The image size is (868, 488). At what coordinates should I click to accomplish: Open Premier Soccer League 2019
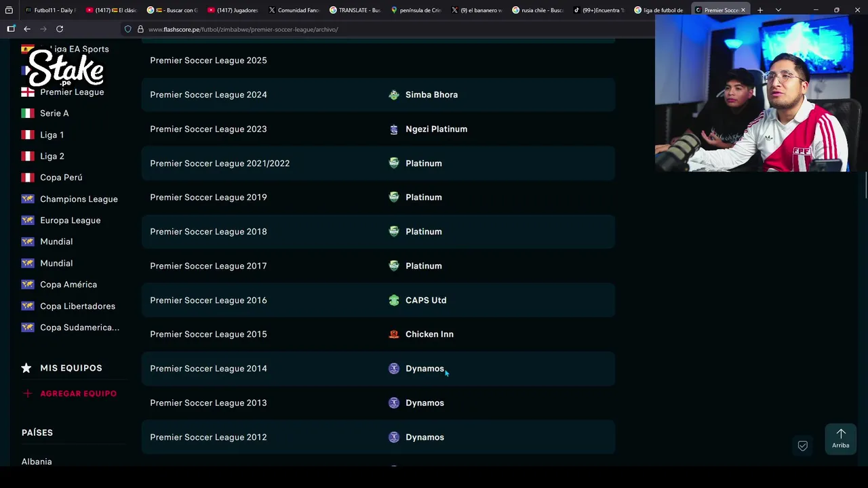pos(208,197)
